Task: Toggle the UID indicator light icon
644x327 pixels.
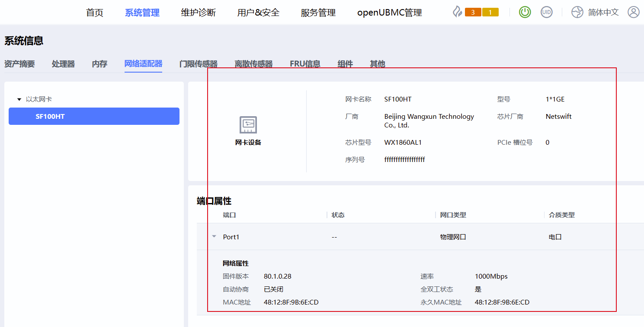Action: click(x=547, y=12)
